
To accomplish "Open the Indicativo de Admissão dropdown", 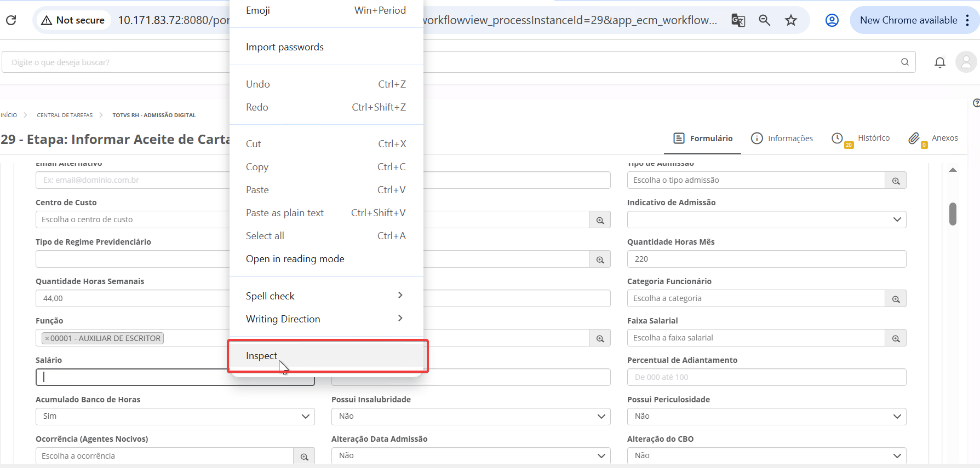I will (766, 219).
